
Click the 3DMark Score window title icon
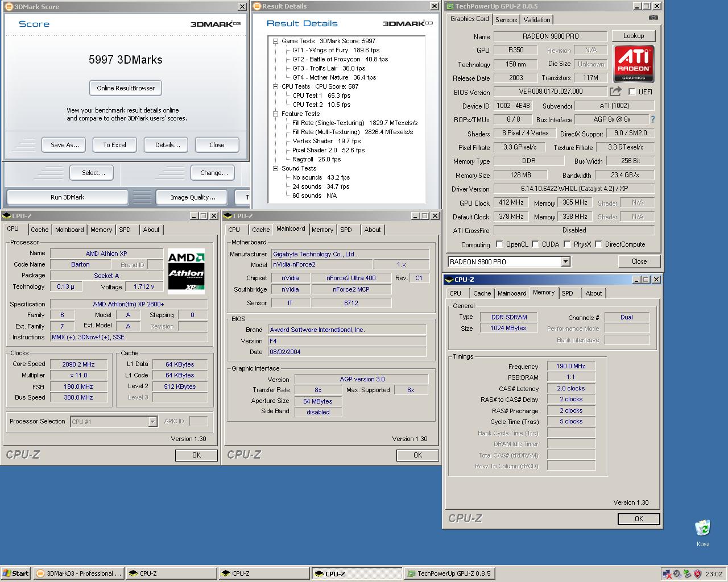(x=9, y=6)
